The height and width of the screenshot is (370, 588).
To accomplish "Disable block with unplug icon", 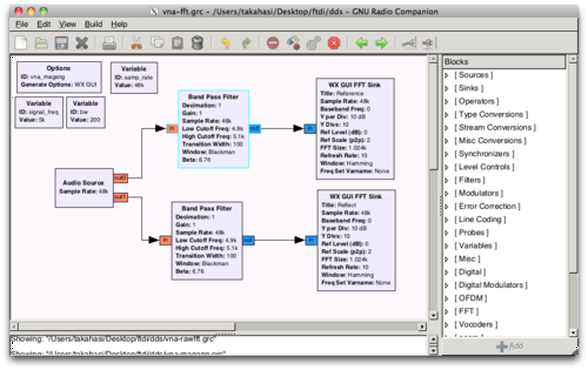I will pos(428,43).
